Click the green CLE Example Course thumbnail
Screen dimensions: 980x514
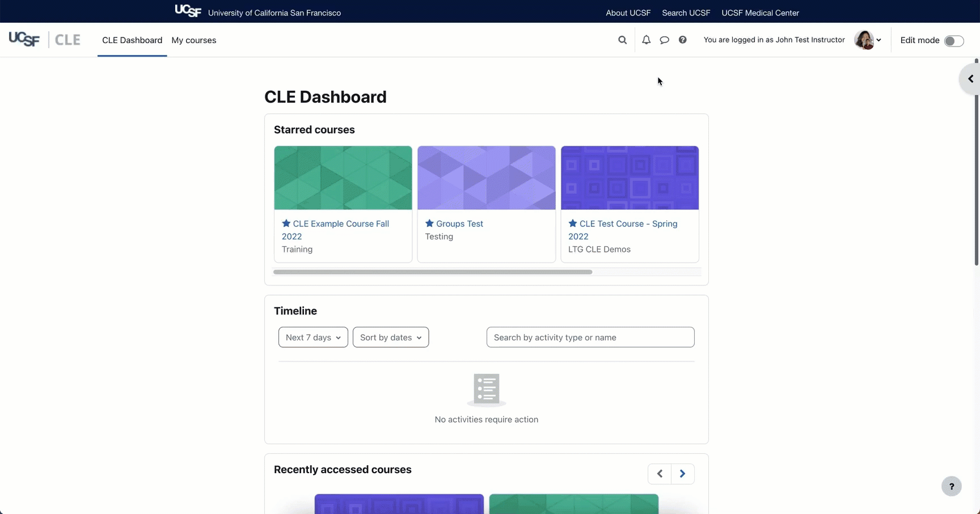coord(343,178)
